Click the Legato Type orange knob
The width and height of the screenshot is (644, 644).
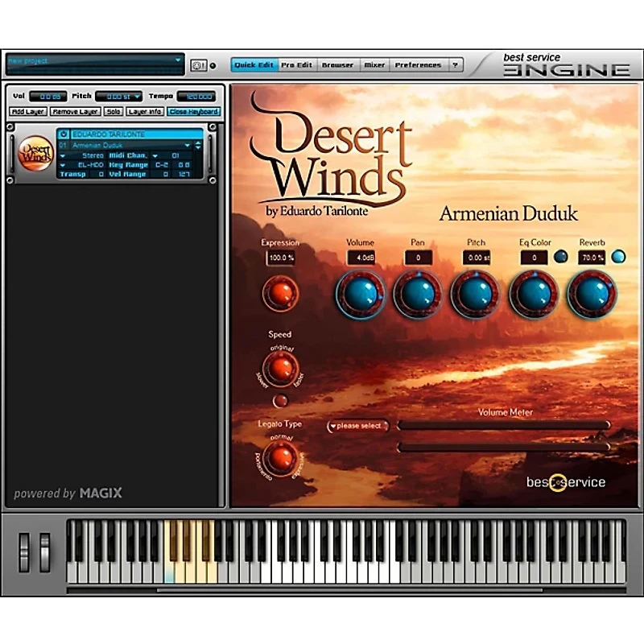pyautogui.click(x=280, y=458)
